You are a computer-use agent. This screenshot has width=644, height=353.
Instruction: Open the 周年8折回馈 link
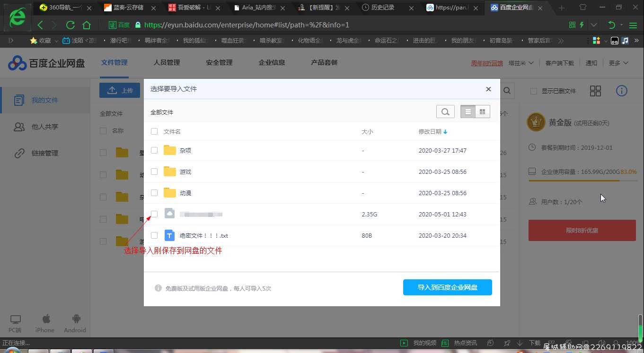pyautogui.click(x=487, y=63)
